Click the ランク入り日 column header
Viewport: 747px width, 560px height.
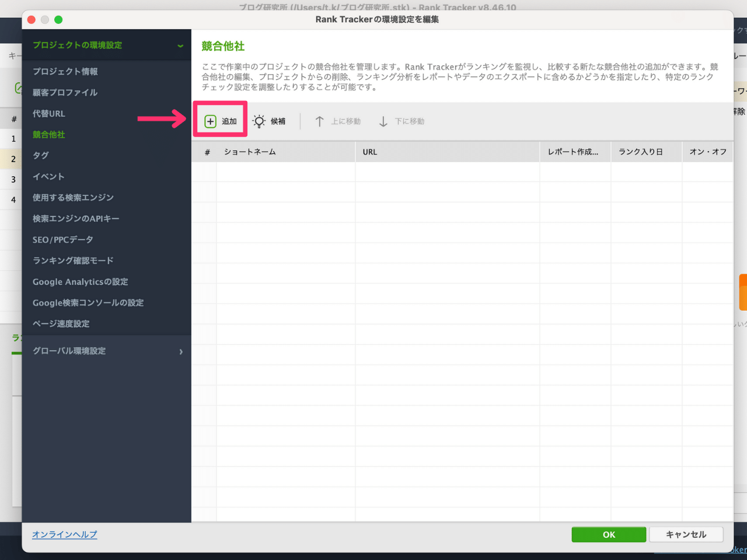pyautogui.click(x=647, y=152)
